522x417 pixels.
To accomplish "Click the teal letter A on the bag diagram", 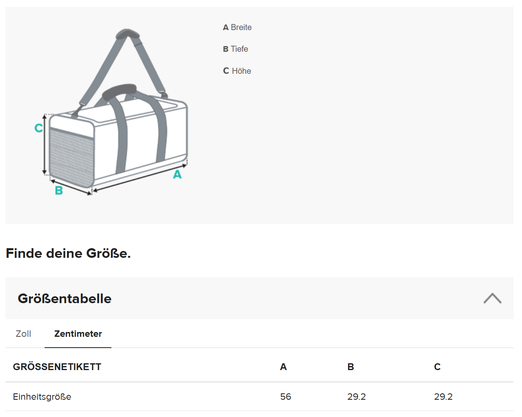I will [x=177, y=174].
